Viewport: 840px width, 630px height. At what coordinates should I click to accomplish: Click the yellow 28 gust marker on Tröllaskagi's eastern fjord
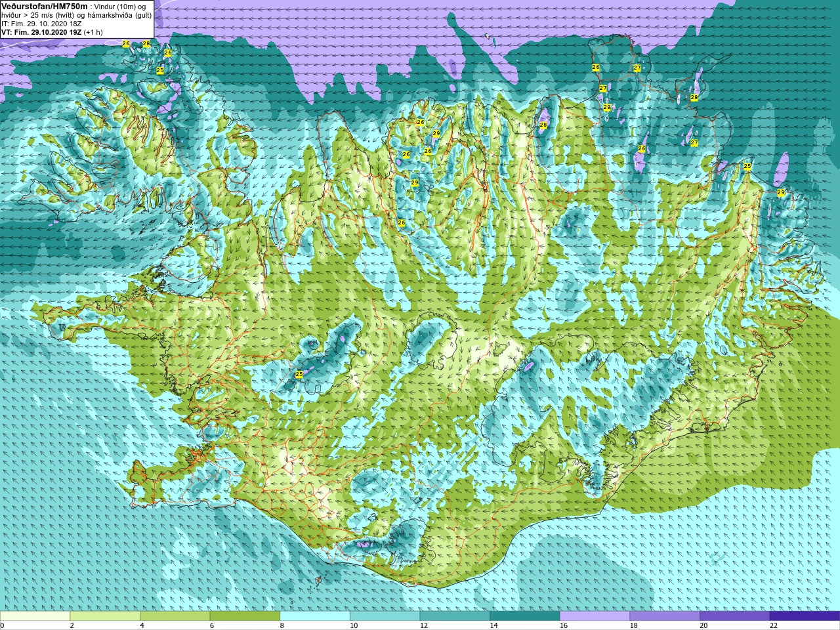click(543, 125)
